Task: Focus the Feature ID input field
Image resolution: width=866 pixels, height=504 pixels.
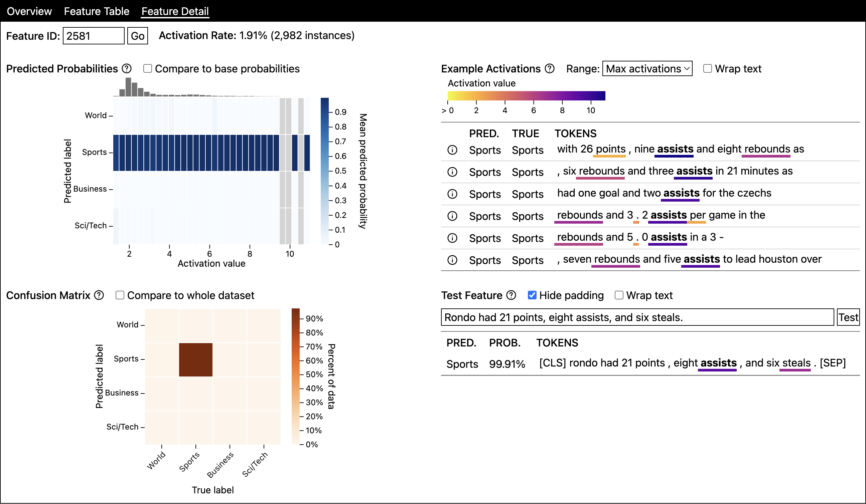Action: point(94,36)
